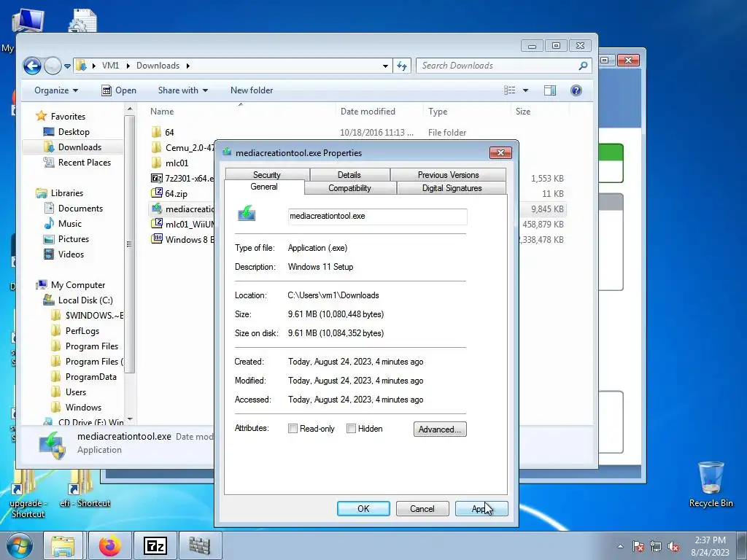Open the recent pages dropdown arrow
The image size is (747, 560).
67,66
